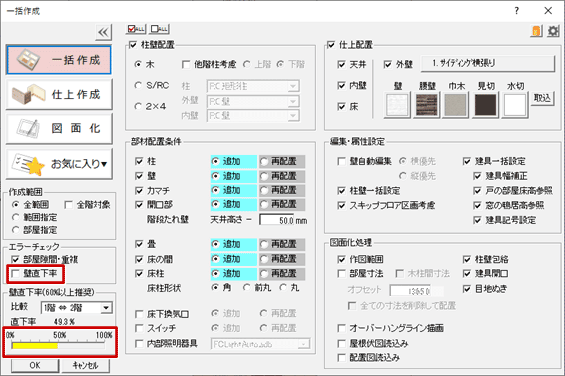Toggle the 壁自動編集 checkbox

click(341, 161)
